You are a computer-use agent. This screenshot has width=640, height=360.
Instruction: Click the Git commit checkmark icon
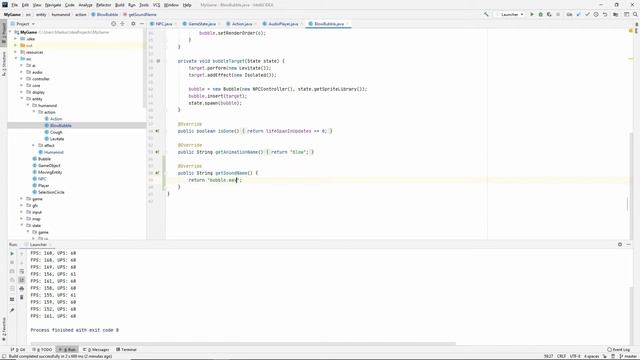[x=587, y=14]
